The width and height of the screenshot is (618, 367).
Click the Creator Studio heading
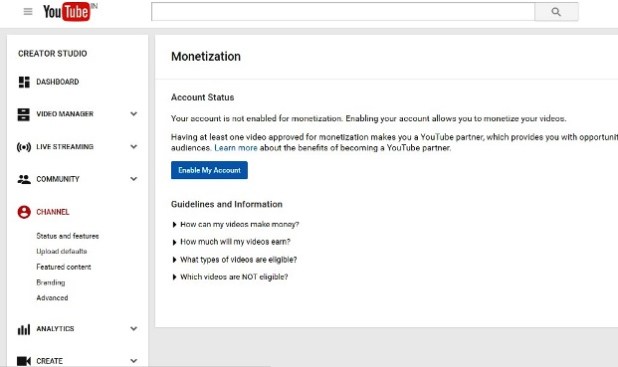pyautogui.click(x=52, y=54)
